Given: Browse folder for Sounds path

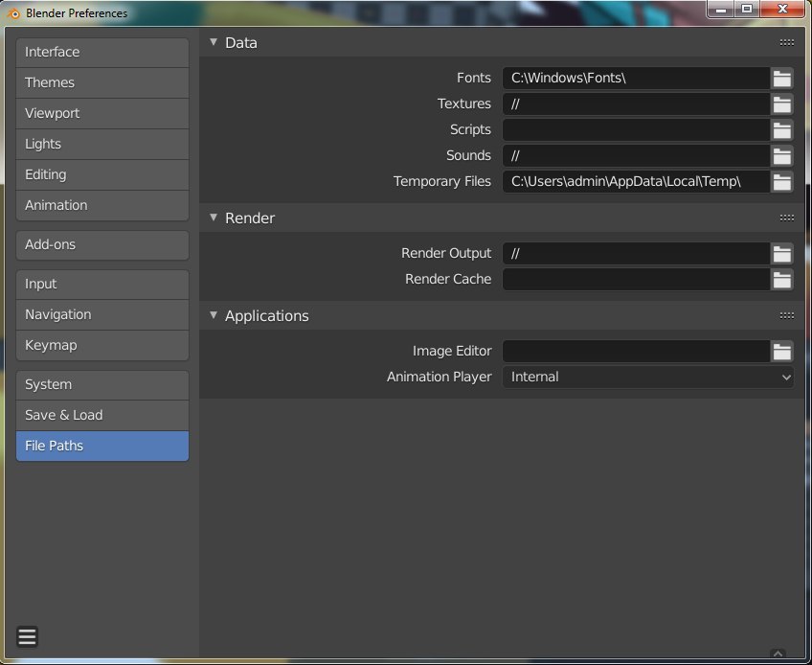Looking at the screenshot, I should [x=782, y=155].
